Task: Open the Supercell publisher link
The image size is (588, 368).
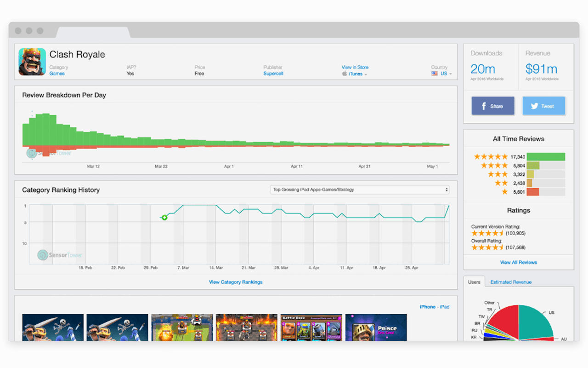Action: point(273,74)
